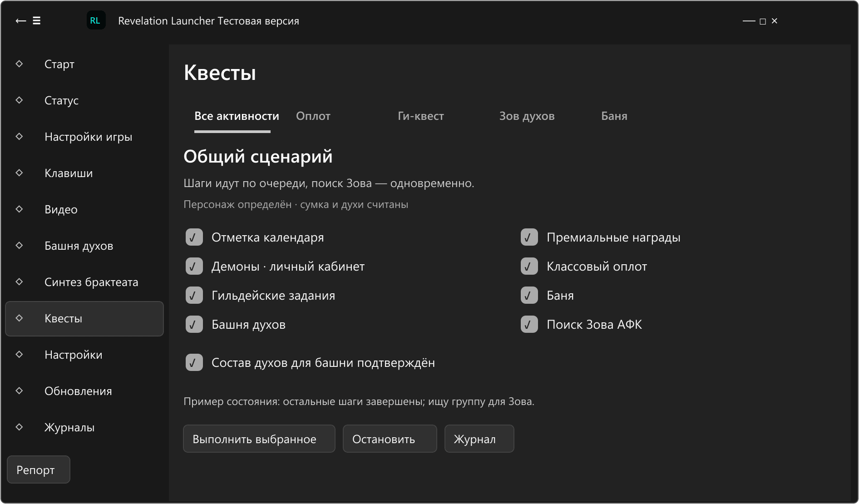Open Старт in the sidebar
The image size is (859, 504).
tap(84, 64)
